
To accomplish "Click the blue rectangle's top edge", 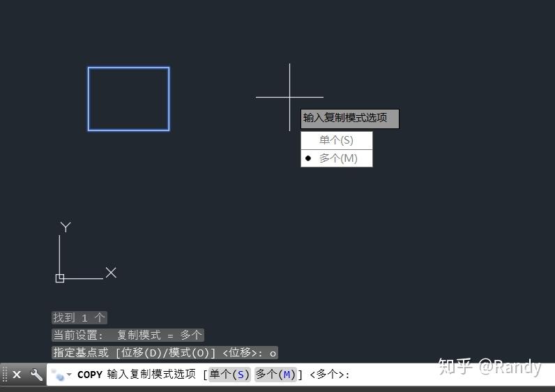I will point(128,68).
